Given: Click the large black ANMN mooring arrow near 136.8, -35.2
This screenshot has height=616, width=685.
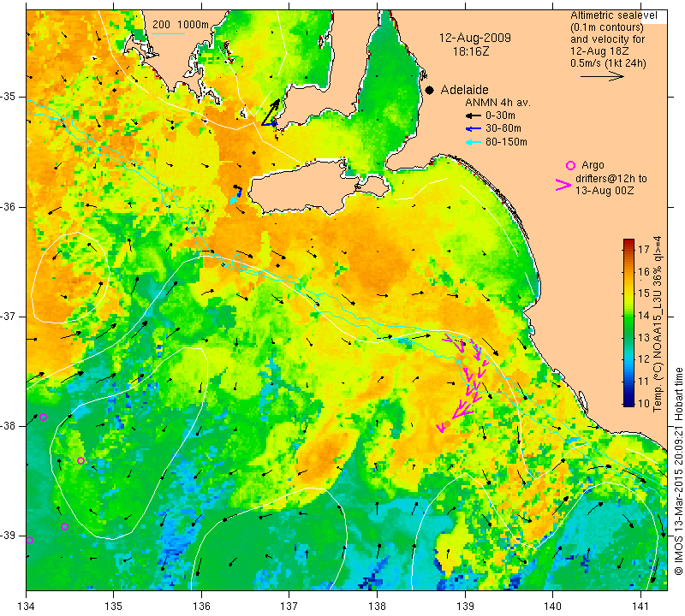Looking at the screenshot, I should 271,112.
